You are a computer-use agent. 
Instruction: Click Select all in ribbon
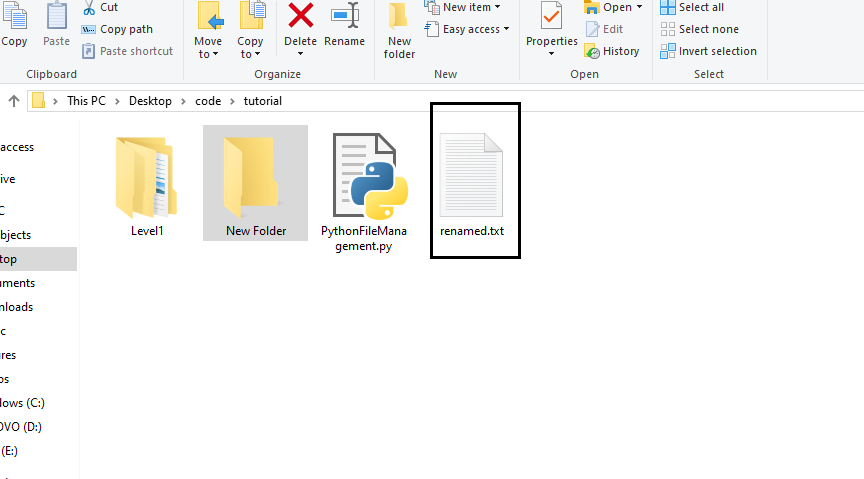coord(700,8)
